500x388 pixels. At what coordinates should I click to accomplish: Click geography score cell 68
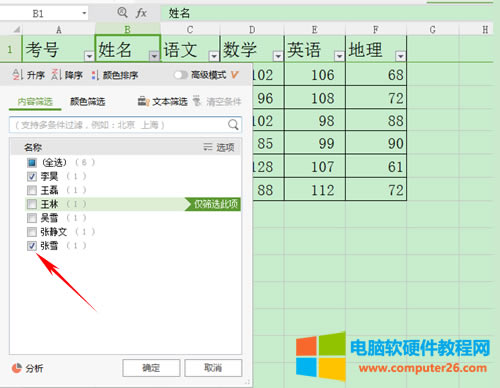pos(376,74)
